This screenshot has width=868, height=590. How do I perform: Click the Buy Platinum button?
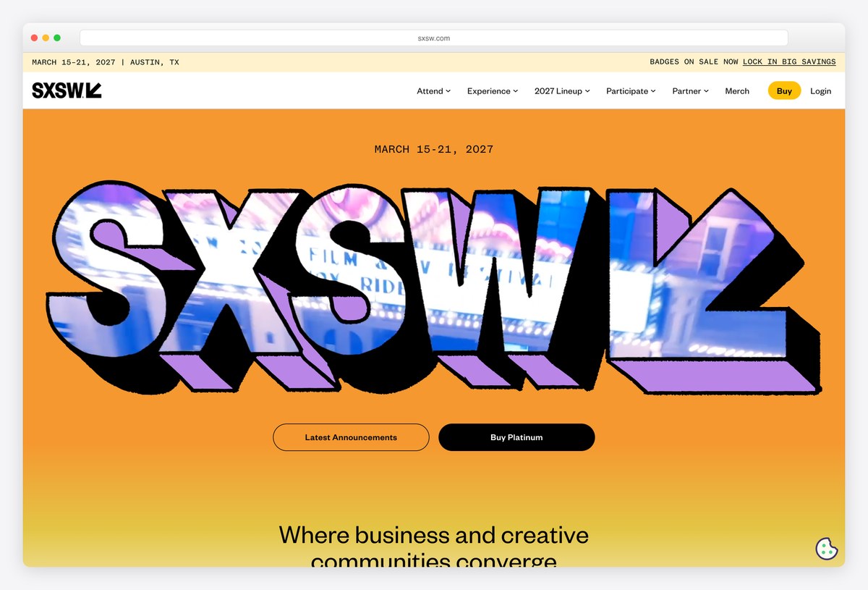pyautogui.click(x=516, y=437)
